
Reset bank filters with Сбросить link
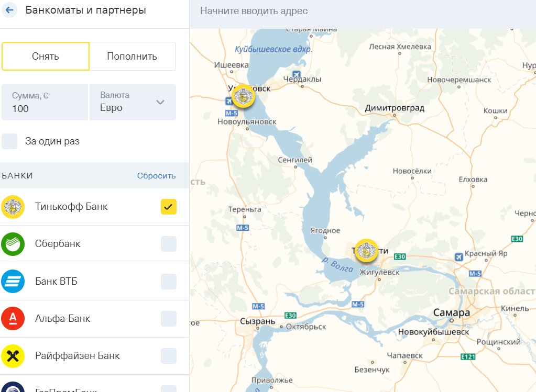pyautogui.click(x=156, y=175)
